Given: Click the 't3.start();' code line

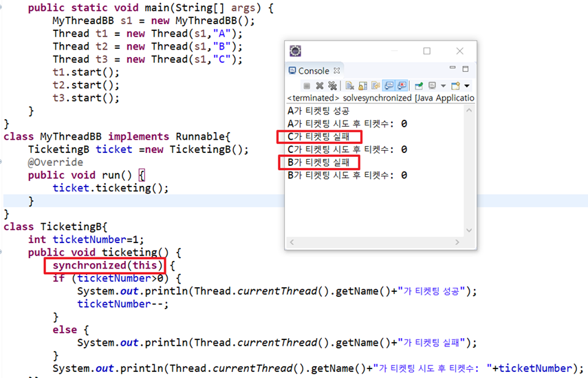Looking at the screenshot, I should tap(86, 98).
